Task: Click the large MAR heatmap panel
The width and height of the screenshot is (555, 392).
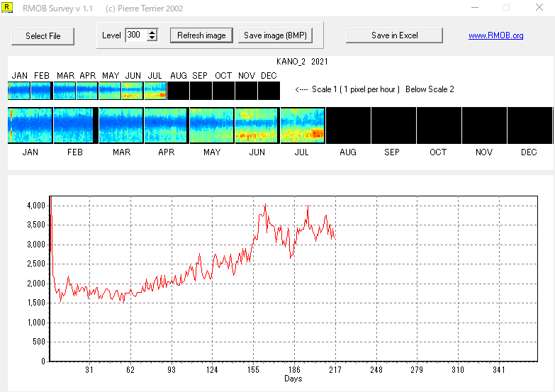Action: 120,125
